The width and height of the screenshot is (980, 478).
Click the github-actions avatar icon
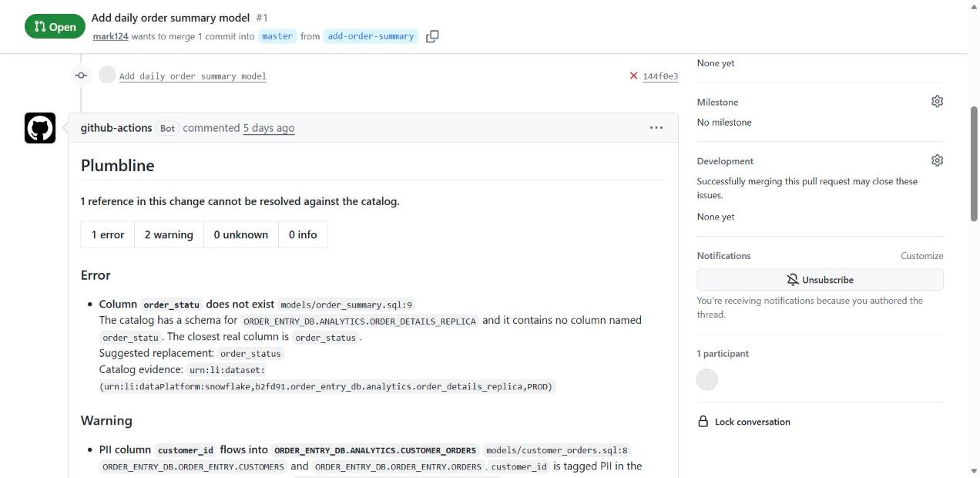(x=40, y=128)
